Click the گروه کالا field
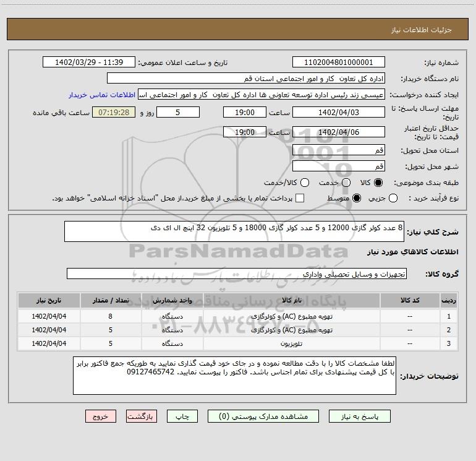 click(237, 274)
